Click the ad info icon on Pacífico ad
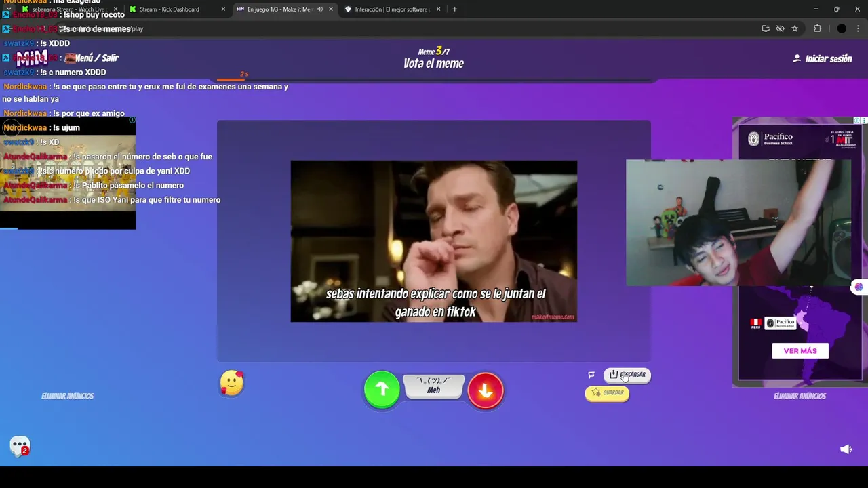 [857, 121]
